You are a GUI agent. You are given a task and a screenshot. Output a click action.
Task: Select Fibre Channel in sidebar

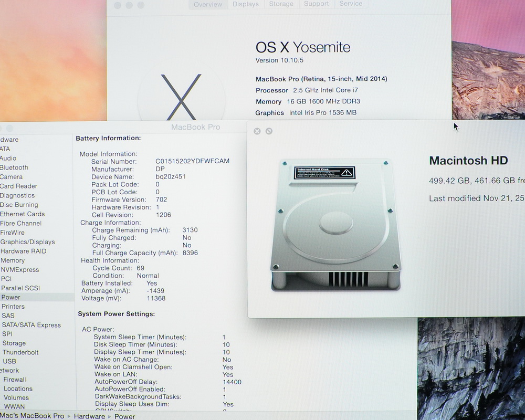point(21,224)
